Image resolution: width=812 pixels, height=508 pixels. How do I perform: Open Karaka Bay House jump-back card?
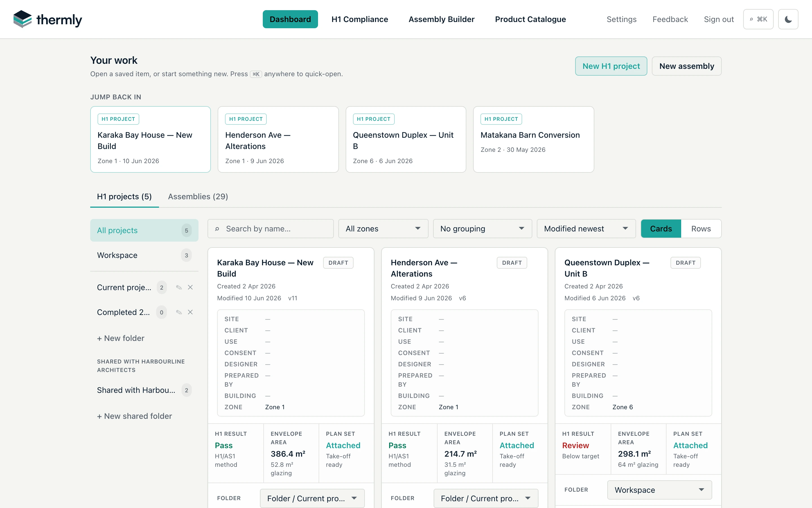(x=150, y=139)
